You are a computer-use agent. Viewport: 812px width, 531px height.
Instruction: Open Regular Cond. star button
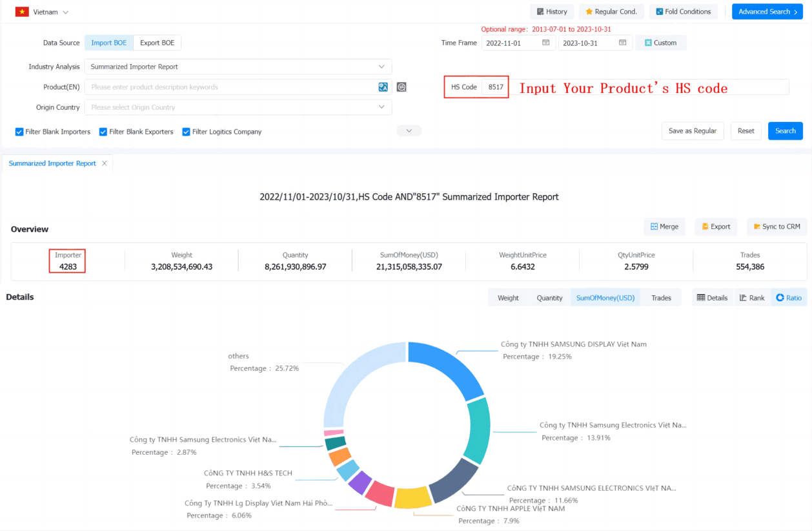[x=611, y=12]
